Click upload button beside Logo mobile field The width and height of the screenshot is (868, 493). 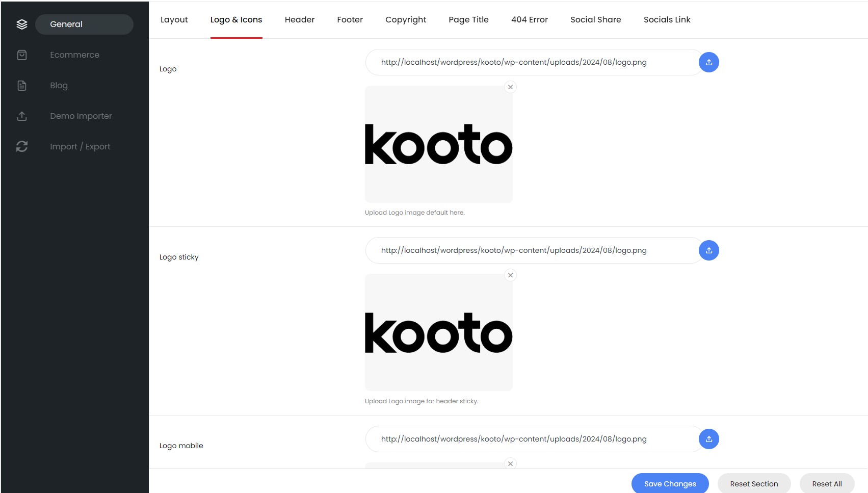click(708, 439)
